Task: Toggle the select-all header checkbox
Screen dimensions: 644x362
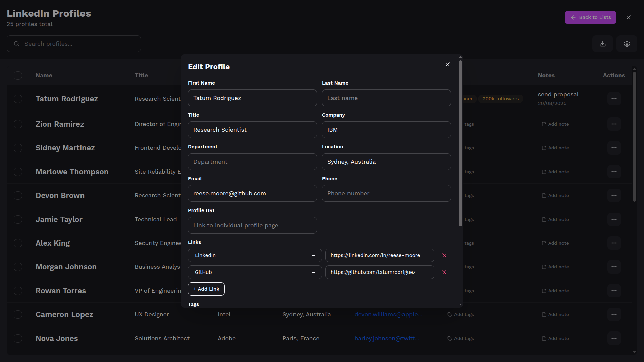Action: 18,75
